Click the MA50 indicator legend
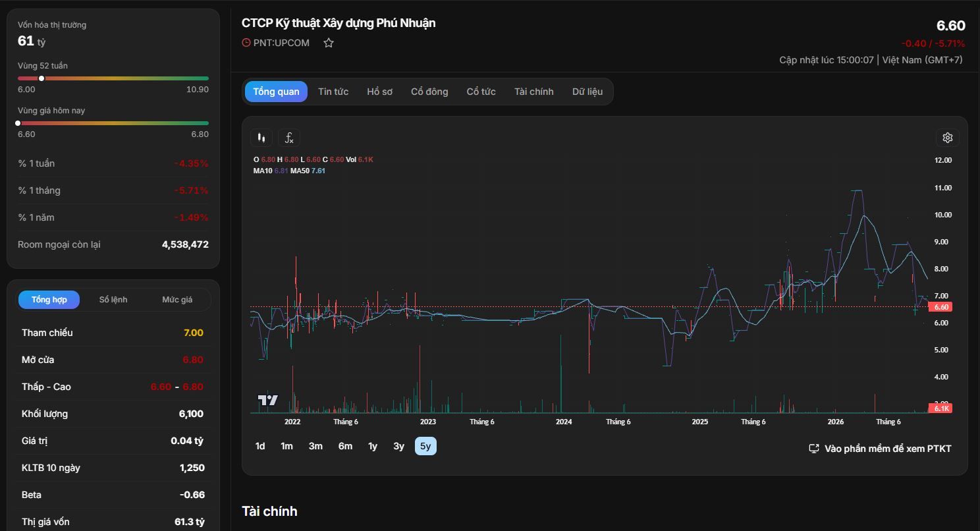Image resolution: width=980 pixels, height=531 pixels. (x=308, y=171)
